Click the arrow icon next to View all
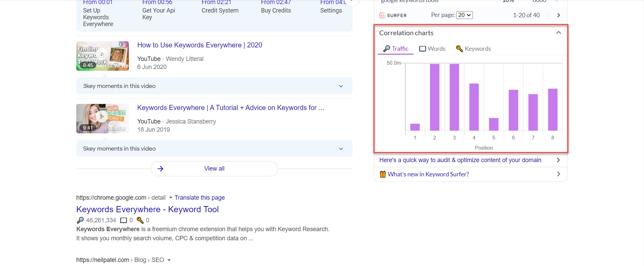 [x=161, y=169]
